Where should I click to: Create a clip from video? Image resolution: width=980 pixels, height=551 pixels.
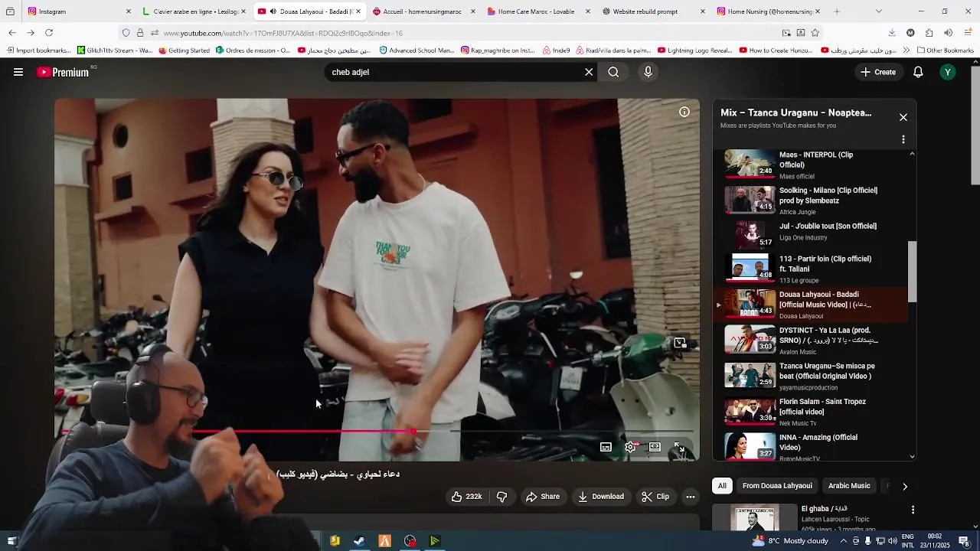(655, 497)
